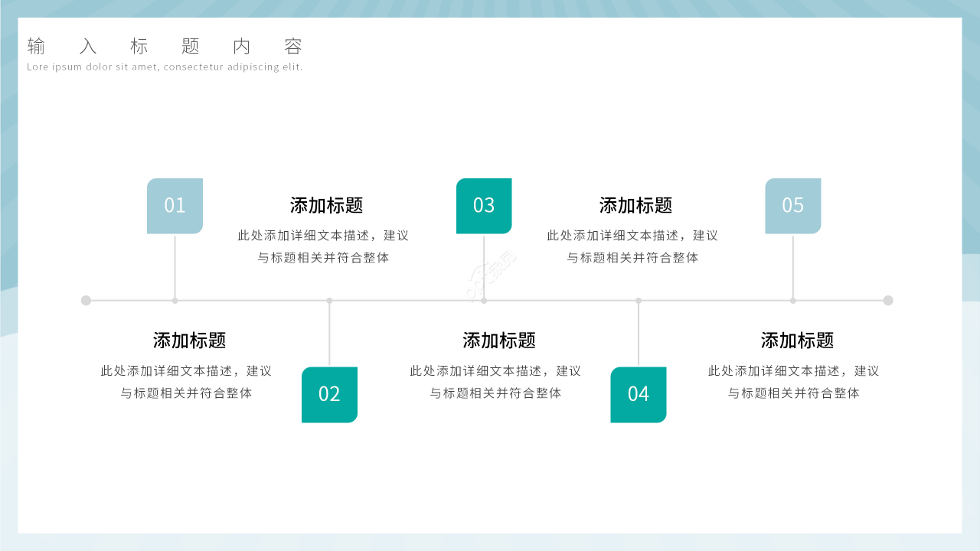The width and height of the screenshot is (980, 551).
Task: Select the Lore ipsum dolor subtitle line
Action: point(165,67)
